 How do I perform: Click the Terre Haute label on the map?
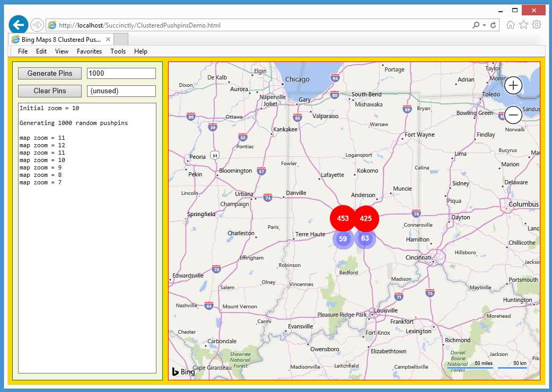tap(310, 234)
